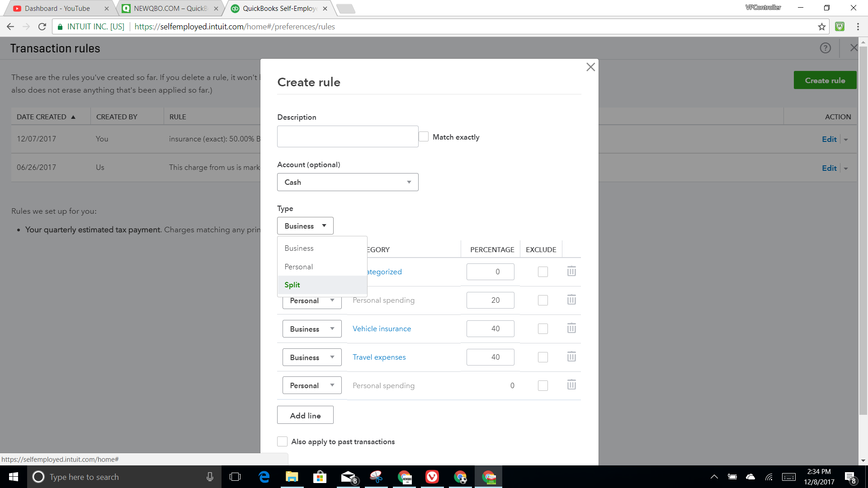Screen dimensions: 868x488
Task: Reload the current page
Action: (x=42, y=26)
